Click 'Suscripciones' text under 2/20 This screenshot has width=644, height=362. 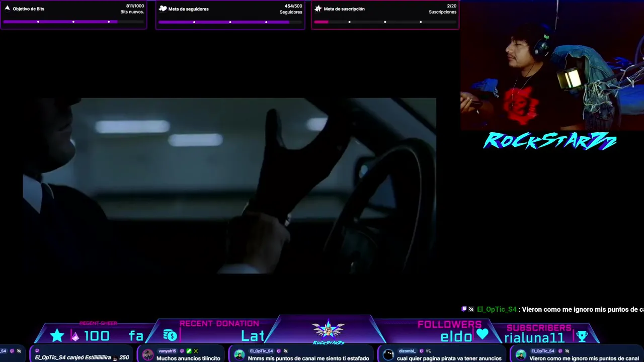tap(443, 12)
